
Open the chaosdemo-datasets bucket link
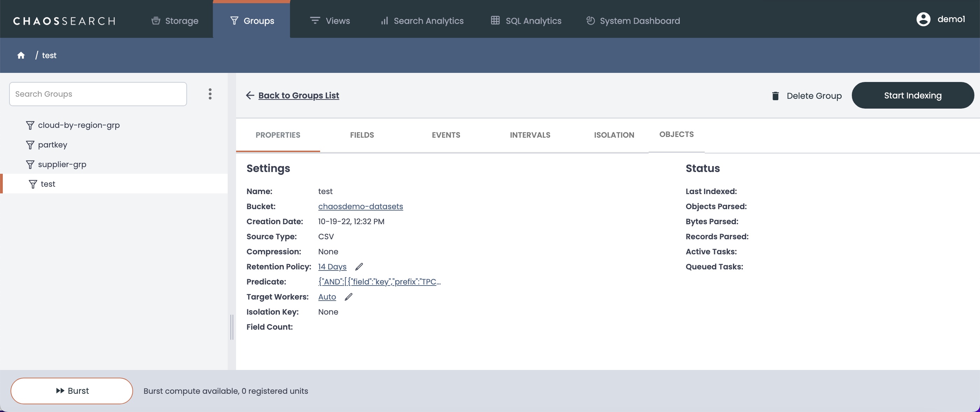360,206
